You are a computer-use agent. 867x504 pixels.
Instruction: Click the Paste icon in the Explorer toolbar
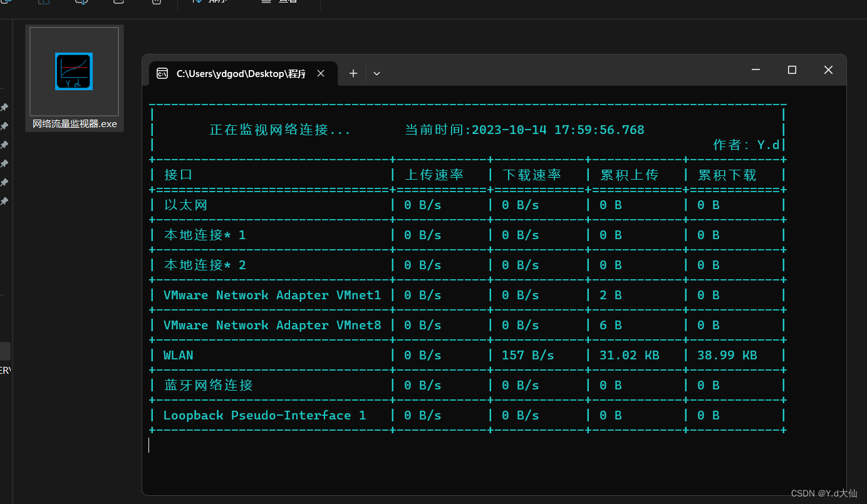pyautogui.click(x=81, y=3)
